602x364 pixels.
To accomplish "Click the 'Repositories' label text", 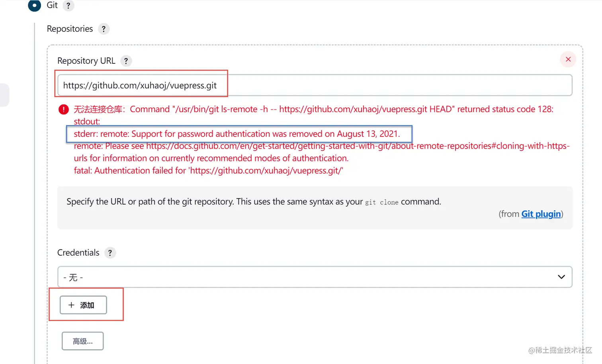I will (x=70, y=29).
